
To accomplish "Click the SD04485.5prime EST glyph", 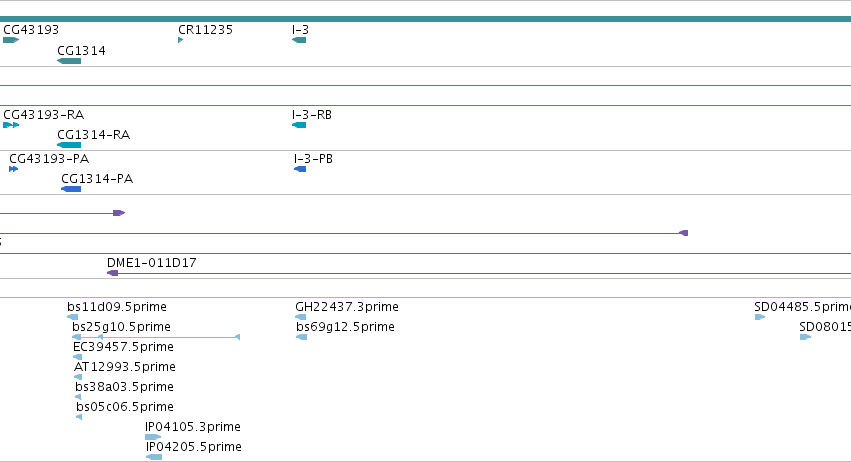I will pyautogui.click(x=760, y=317).
